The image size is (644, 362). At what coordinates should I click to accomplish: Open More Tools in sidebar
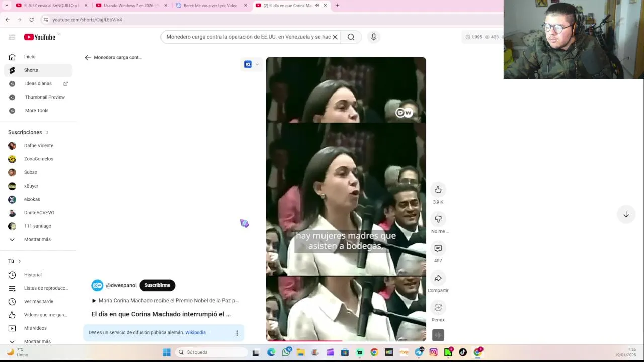click(x=38, y=111)
